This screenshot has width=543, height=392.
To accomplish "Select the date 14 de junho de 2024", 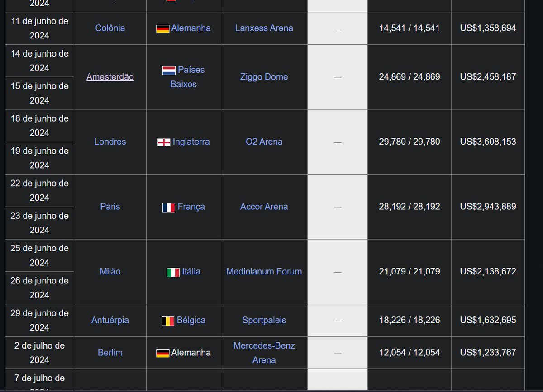I will tap(39, 61).
